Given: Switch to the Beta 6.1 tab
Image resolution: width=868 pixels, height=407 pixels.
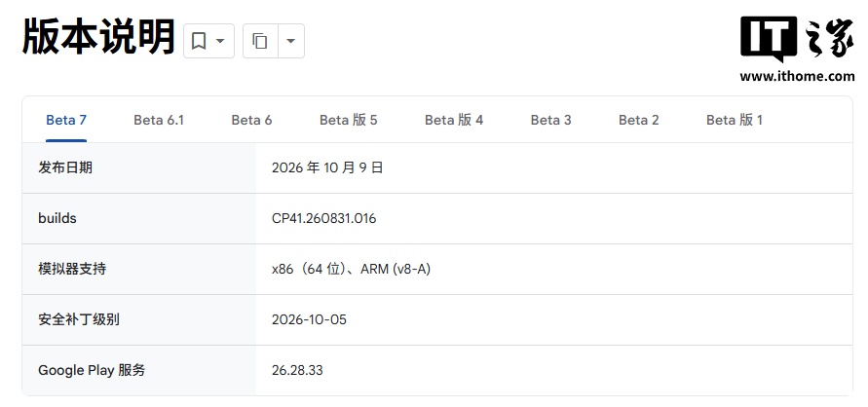Looking at the screenshot, I should coord(159,120).
